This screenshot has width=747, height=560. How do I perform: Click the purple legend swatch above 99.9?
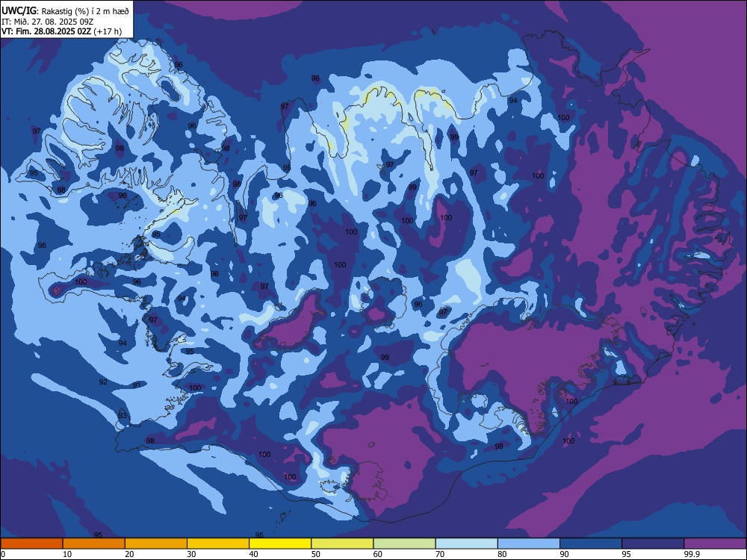(x=715, y=544)
